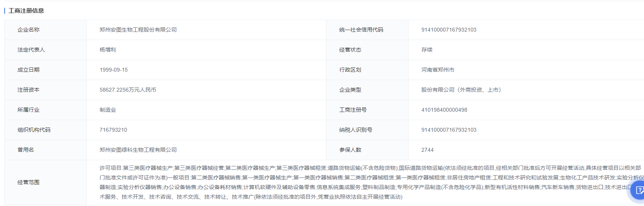This screenshot has height=206, width=644.
Task: Click the 行政区划 label
Action: 350,70
